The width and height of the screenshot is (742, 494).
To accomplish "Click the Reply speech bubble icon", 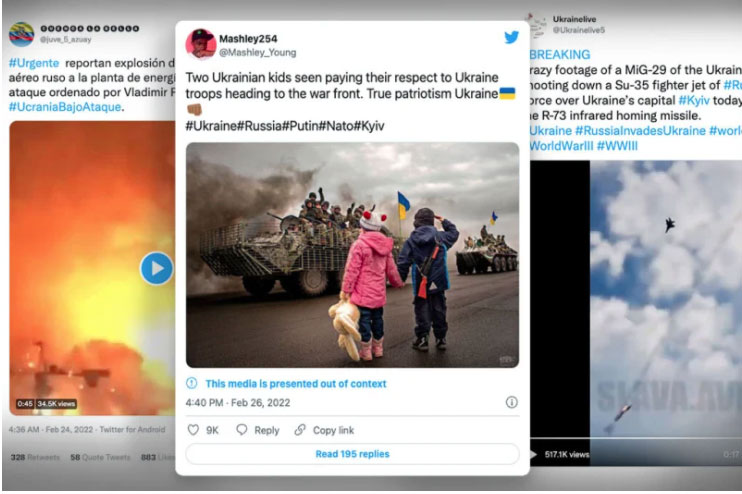I will tap(242, 430).
